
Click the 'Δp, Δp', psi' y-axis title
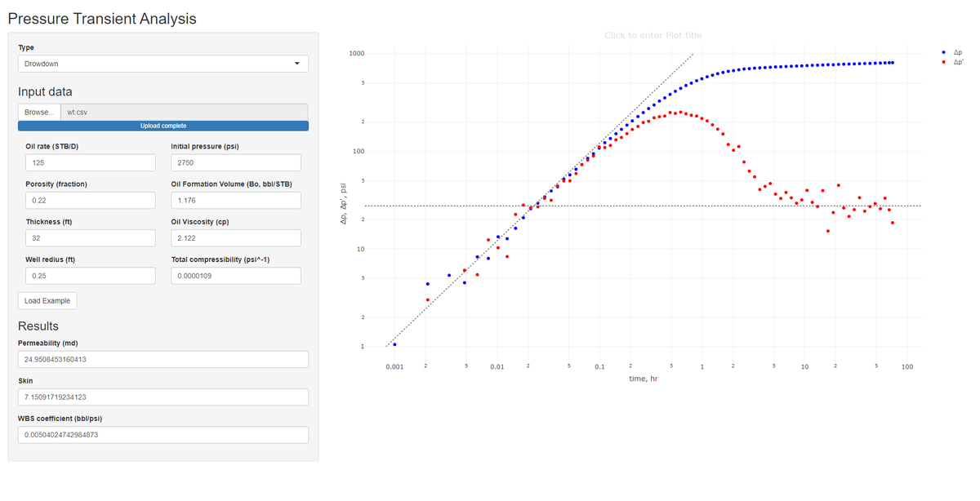[345, 203]
